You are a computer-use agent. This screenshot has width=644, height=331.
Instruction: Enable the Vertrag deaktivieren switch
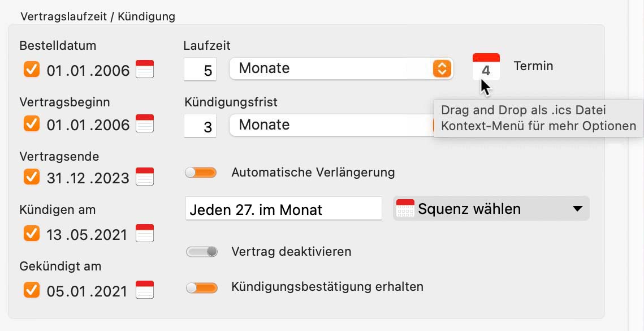[201, 252]
